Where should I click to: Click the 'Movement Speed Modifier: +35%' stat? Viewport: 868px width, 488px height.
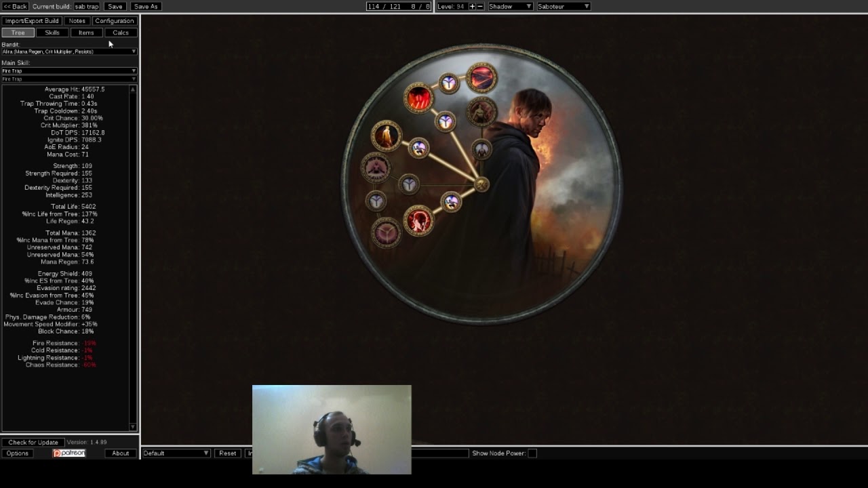50,324
